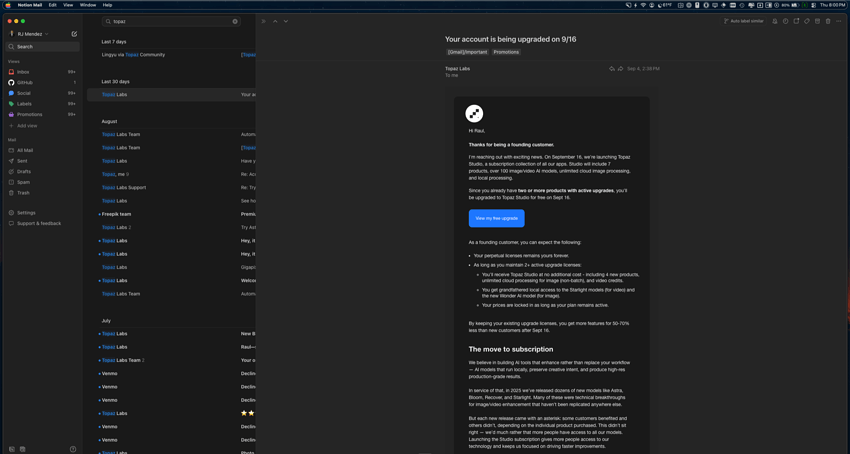
Task: Open Support & feedback
Action: pos(42,223)
